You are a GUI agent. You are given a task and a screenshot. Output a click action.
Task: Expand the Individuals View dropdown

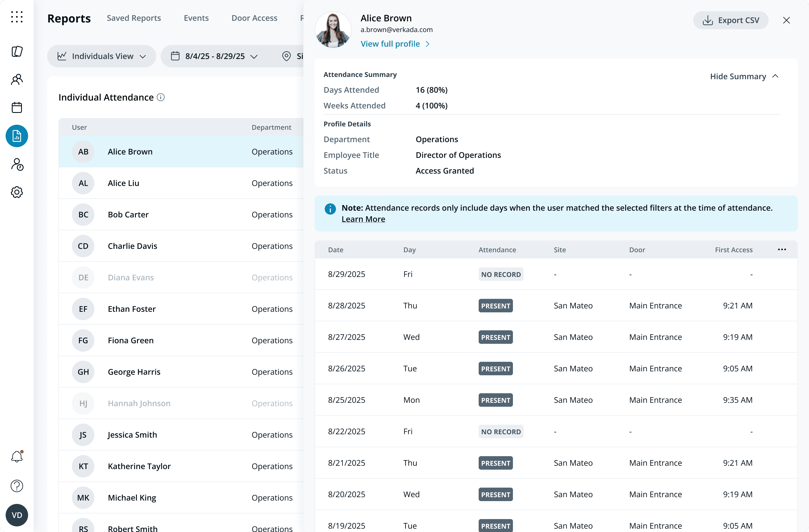pos(102,56)
